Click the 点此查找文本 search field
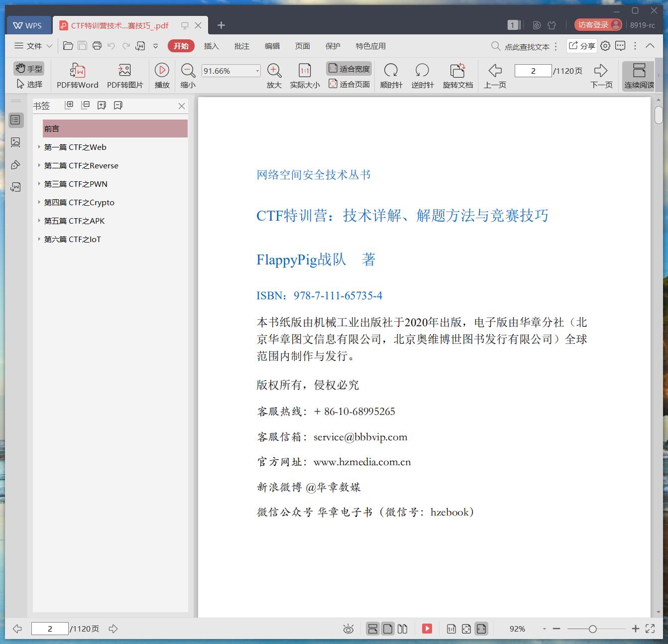Viewport: 668px width, 644px height. 520,46
